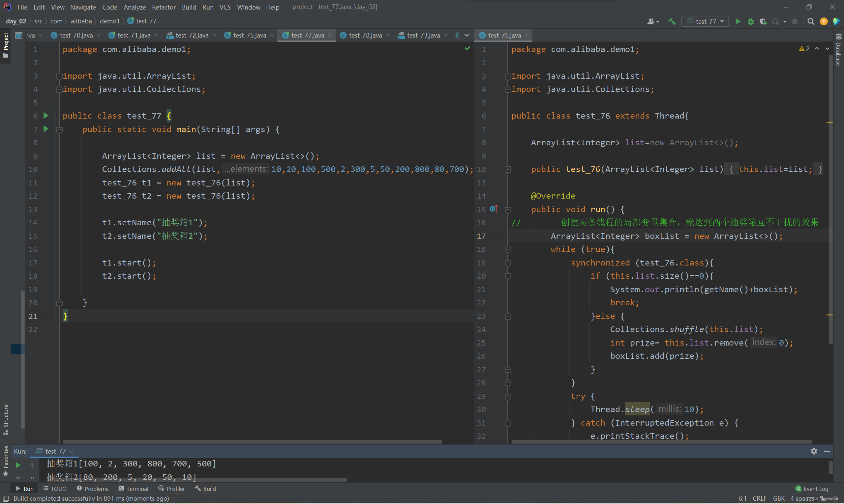844x504 pixels.
Task: Click the left editor horizontal scrollbar
Action: (252, 441)
